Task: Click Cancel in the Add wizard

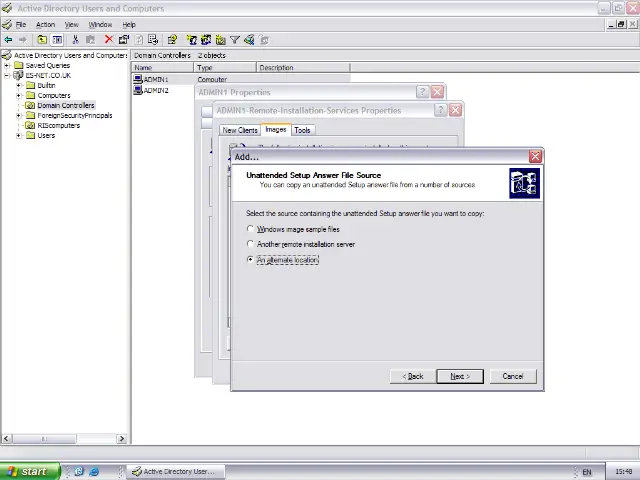Action: [x=513, y=376]
